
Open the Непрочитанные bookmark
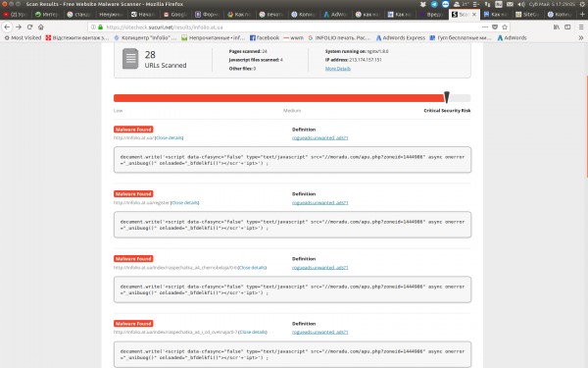213,37
